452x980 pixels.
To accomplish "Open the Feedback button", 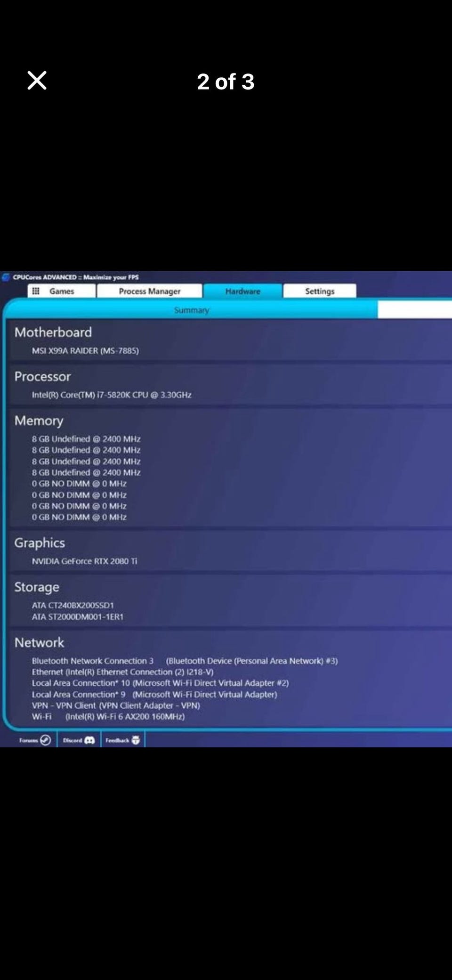I will (x=122, y=740).
